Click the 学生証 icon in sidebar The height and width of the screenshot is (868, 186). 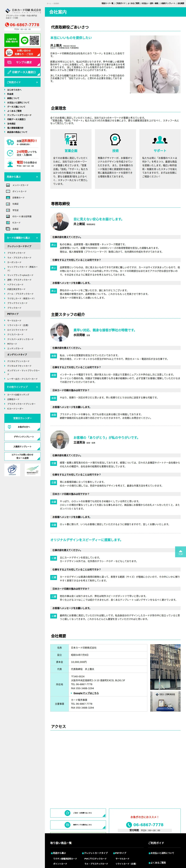(8, 210)
